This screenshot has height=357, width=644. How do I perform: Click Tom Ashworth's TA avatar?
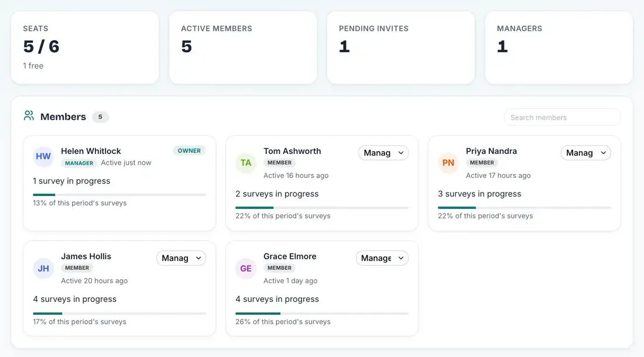coord(246,163)
